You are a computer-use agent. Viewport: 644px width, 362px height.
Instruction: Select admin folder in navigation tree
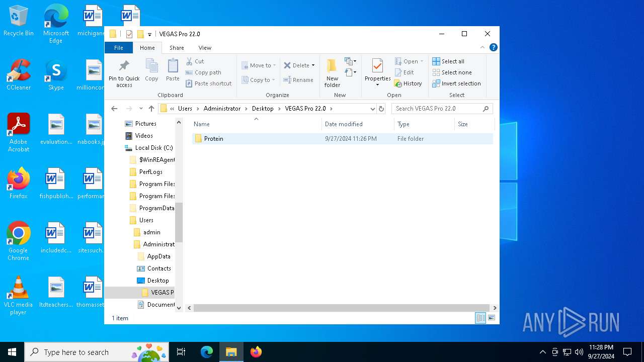click(147, 232)
